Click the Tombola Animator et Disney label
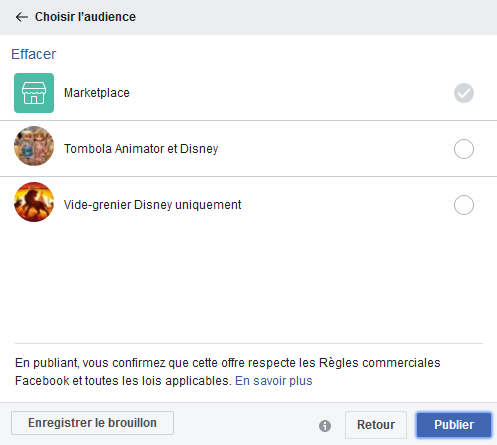 141,149
